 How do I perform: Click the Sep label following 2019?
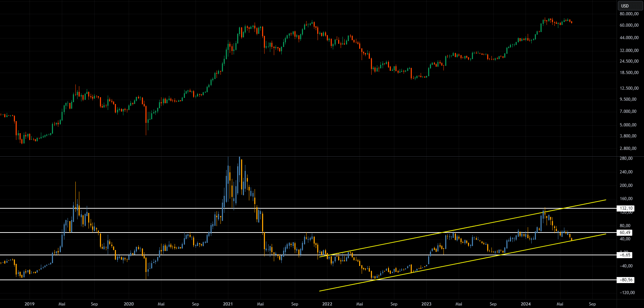[x=94, y=304]
